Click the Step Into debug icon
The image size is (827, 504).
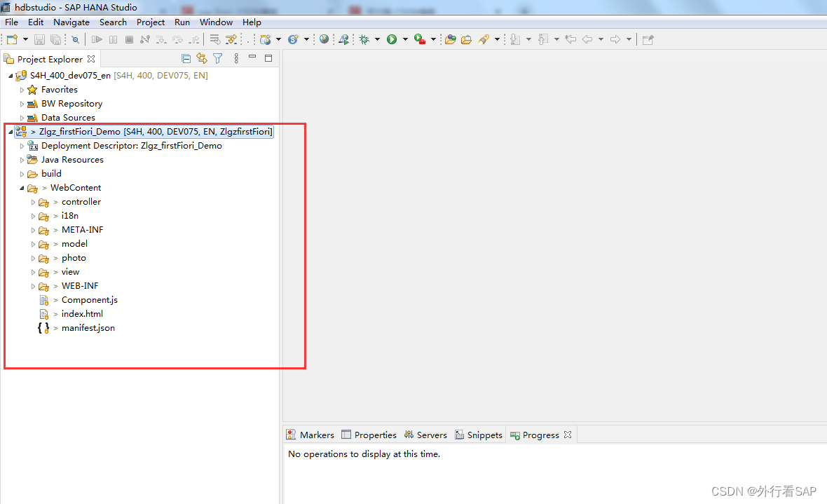[x=161, y=39]
